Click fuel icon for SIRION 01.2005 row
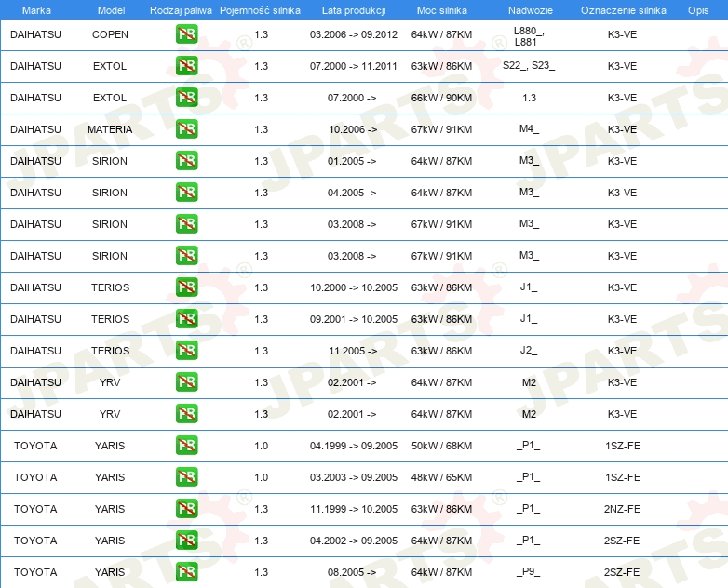Viewport: 728px width, 588px height. click(x=186, y=161)
